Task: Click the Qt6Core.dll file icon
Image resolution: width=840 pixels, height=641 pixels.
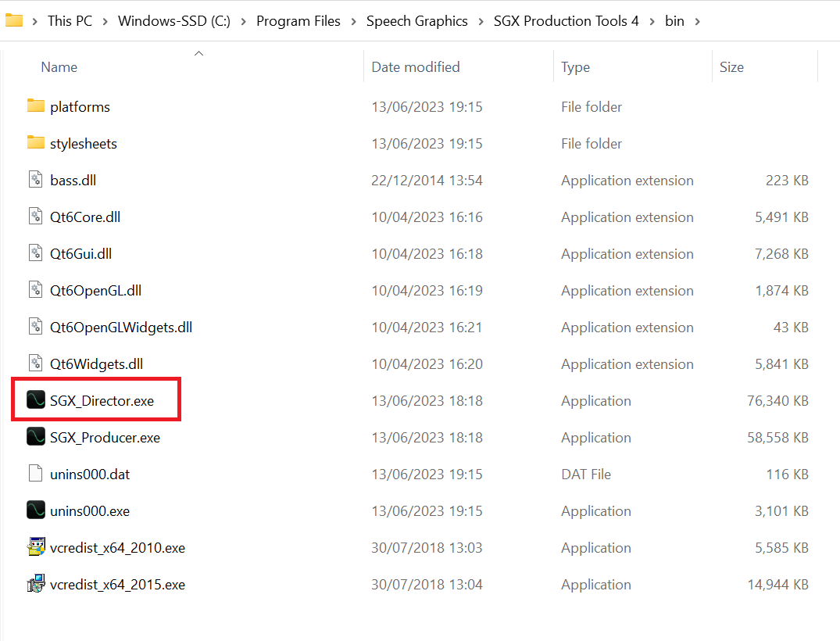Action: [x=36, y=217]
